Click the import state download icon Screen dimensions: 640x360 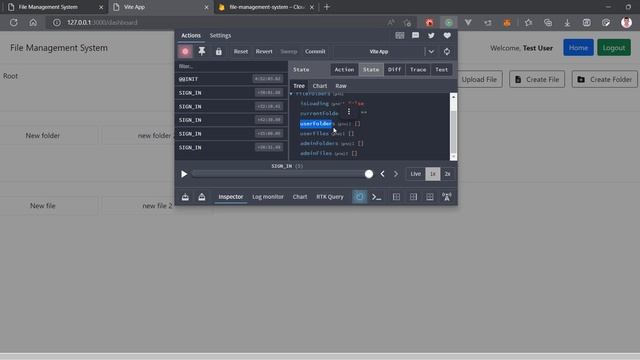pos(185,197)
